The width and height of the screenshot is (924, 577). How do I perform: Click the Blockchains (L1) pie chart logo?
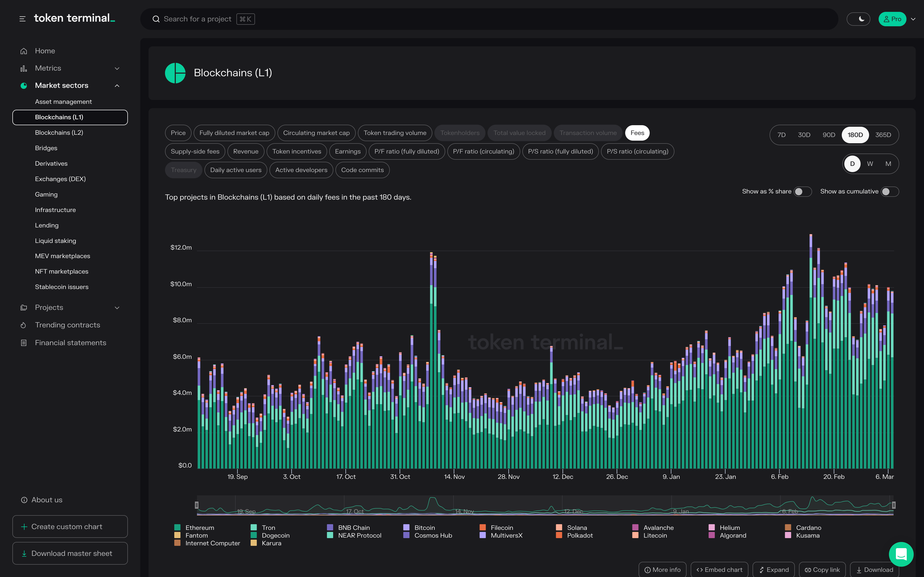click(x=175, y=73)
